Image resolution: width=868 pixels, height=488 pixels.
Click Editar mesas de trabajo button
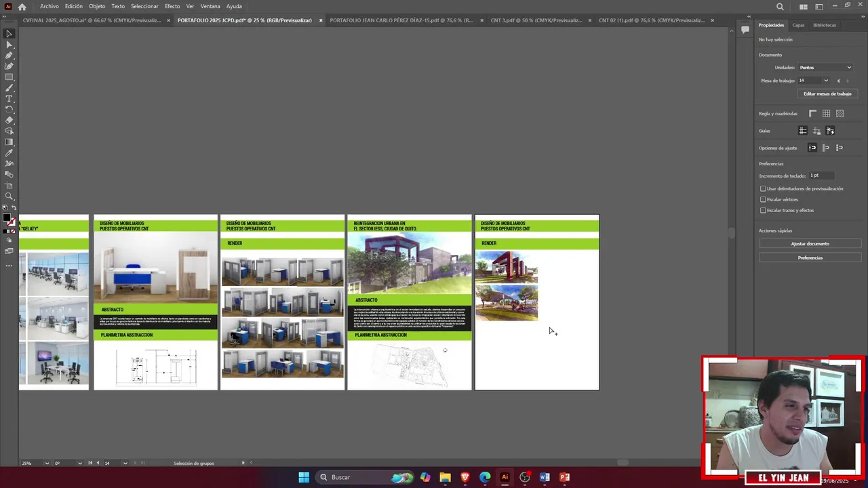[827, 94]
